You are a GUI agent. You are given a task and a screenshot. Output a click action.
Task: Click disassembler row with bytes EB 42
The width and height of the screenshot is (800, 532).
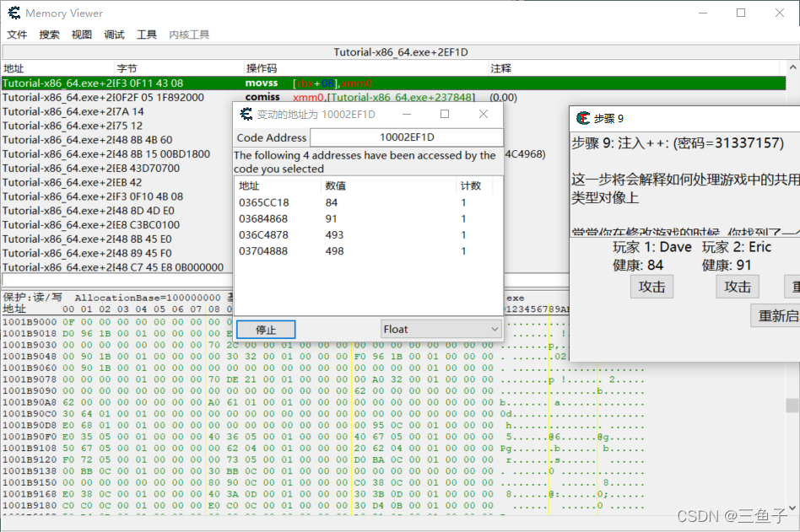(x=117, y=182)
